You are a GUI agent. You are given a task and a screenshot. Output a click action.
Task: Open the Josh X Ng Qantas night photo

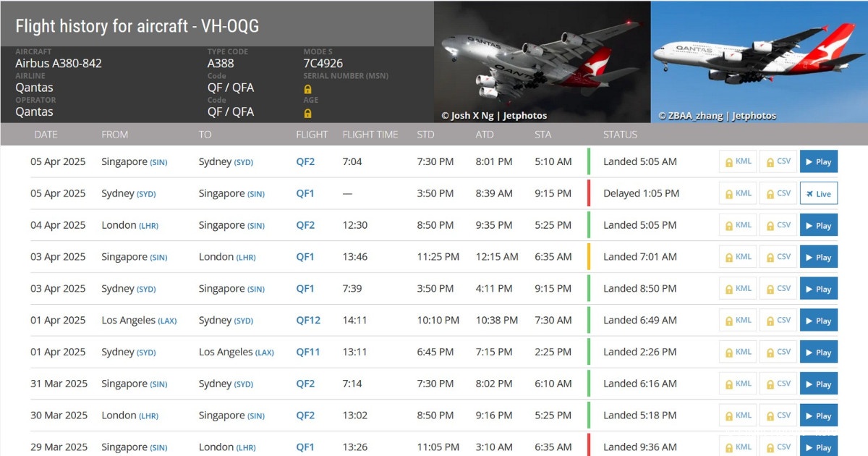[542, 62]
